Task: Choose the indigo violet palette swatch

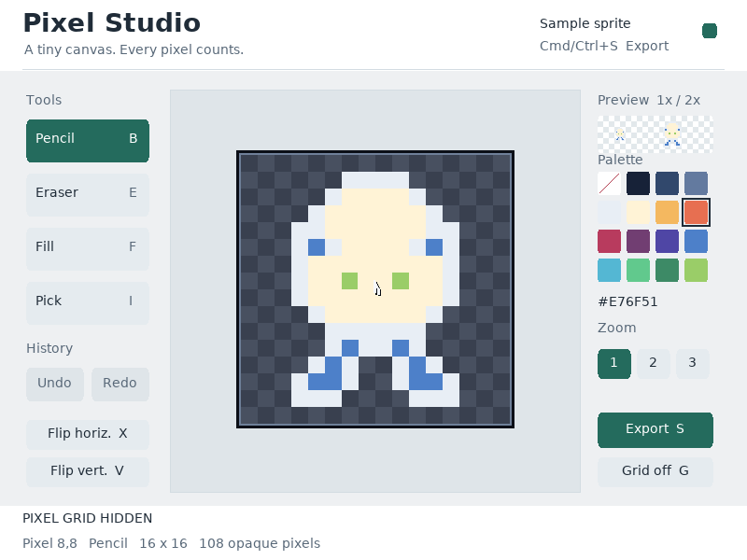Action: [667, 242]
